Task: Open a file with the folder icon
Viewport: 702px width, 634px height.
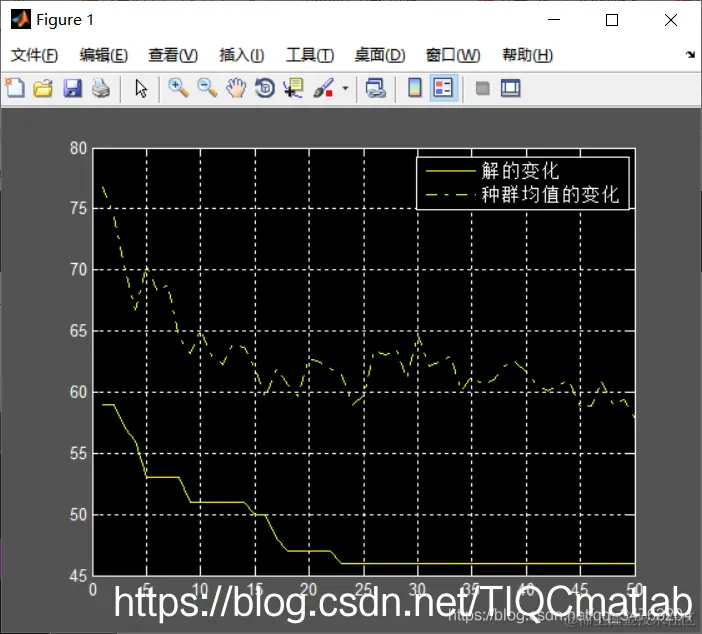Action: pyautogui.click(x=43, y=88)
